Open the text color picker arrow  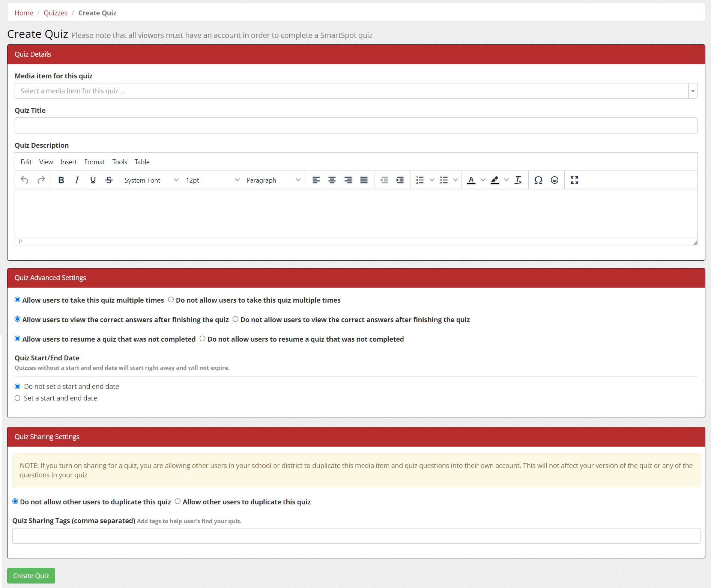point(483,180)
